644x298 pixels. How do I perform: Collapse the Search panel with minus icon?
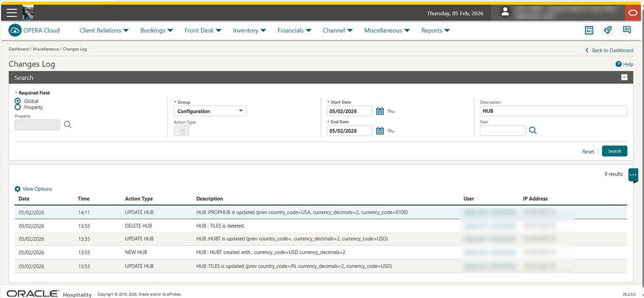624,78
